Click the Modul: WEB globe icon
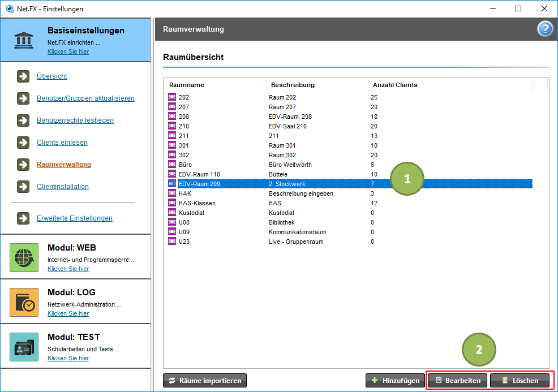Image resolution: width=558 pixels, height=392 pixels. click(x=24, y=257)
